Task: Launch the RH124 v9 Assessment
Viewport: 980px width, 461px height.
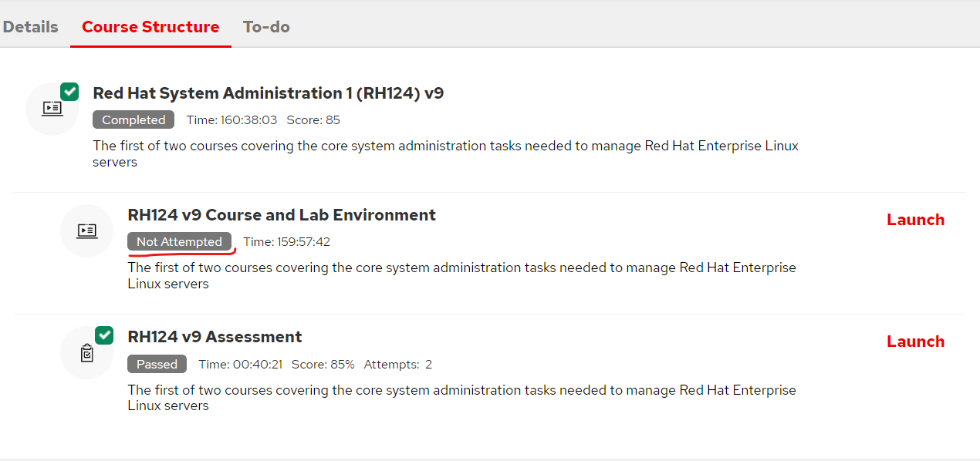Action: [x=915, y=341]
